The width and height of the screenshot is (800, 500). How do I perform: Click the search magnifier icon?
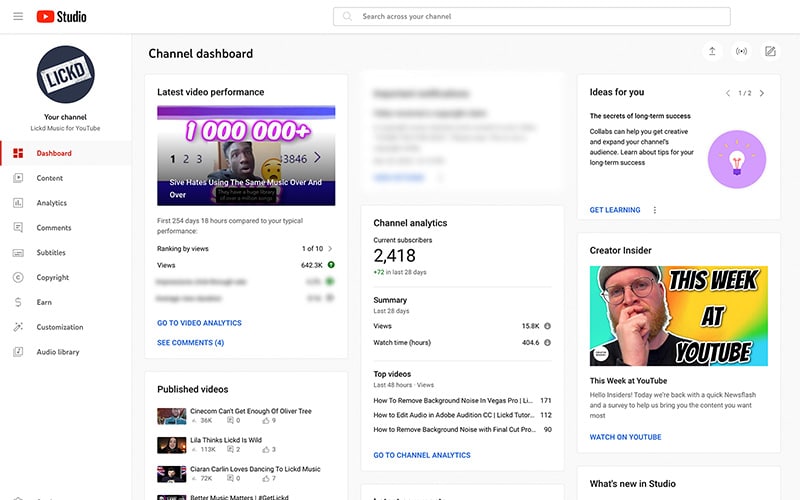(x=347, y=16)
